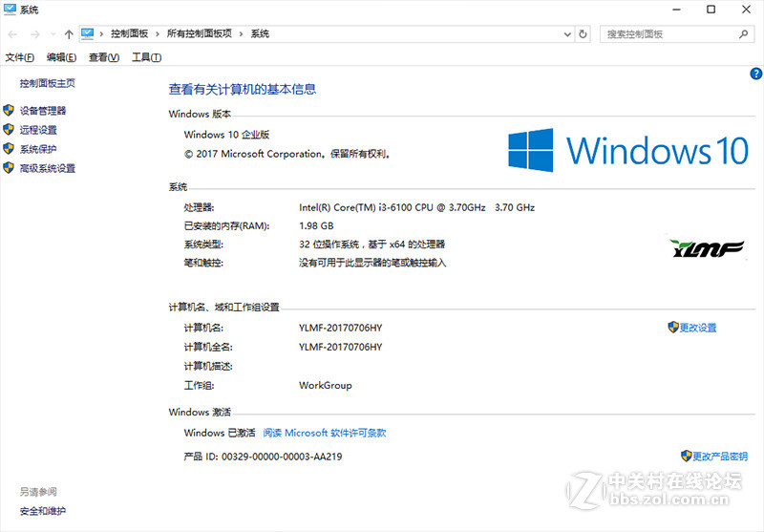
Task: Open the 工具(T) menu
Action: pos(147,57)
